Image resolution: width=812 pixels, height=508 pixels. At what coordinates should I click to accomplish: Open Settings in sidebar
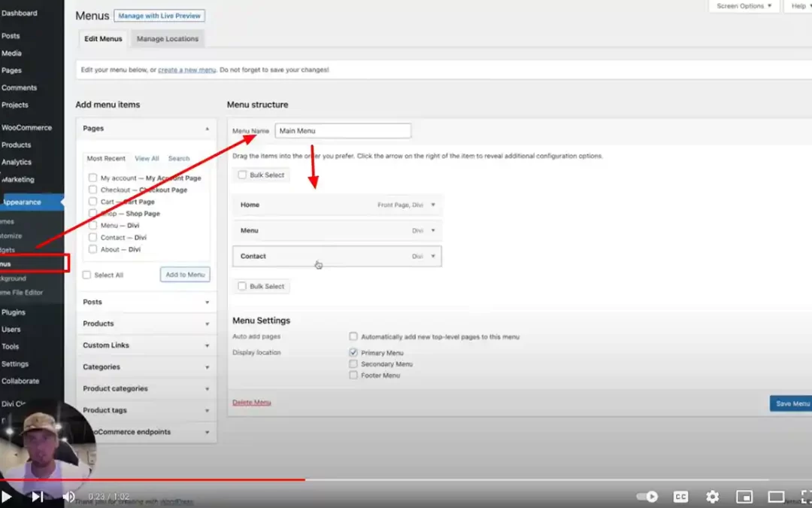coord(15,364)
